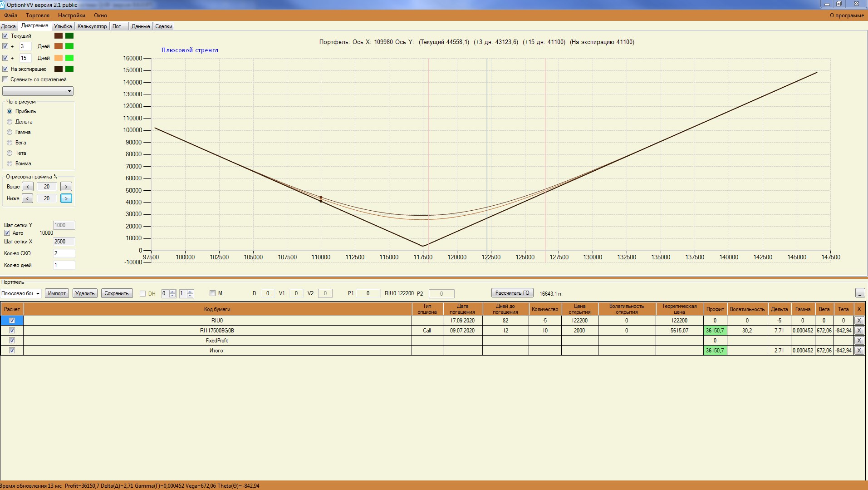Click the first DH spinner showing 0
Viewport: 868px width, 490px height.
[x=168, y=293]
